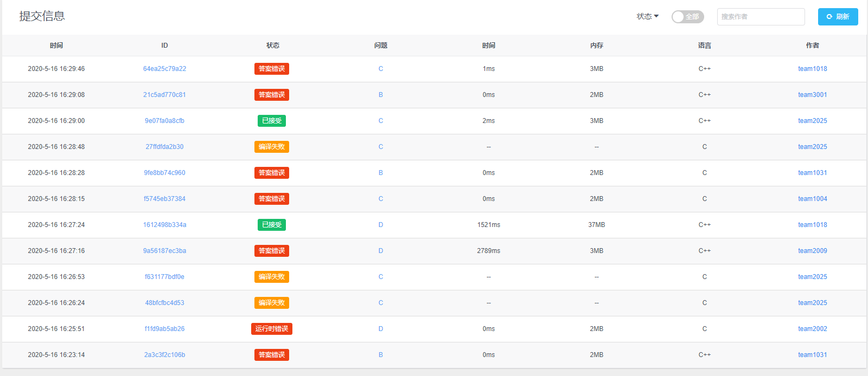The height and width of the screenshot is (376, 868).
Task: Toggle the 全部 switch
Action: (x=687, y=17)
